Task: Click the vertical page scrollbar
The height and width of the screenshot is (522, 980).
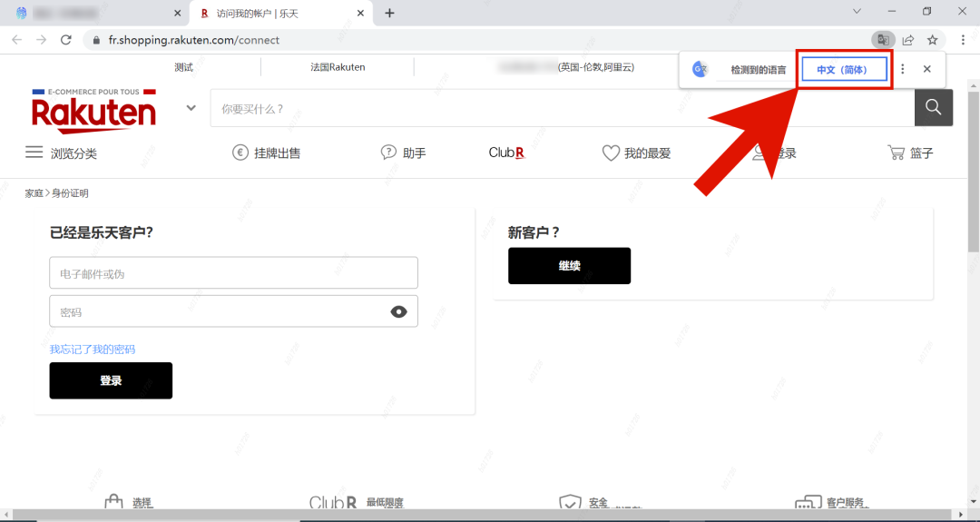Action: pos(973,172)
